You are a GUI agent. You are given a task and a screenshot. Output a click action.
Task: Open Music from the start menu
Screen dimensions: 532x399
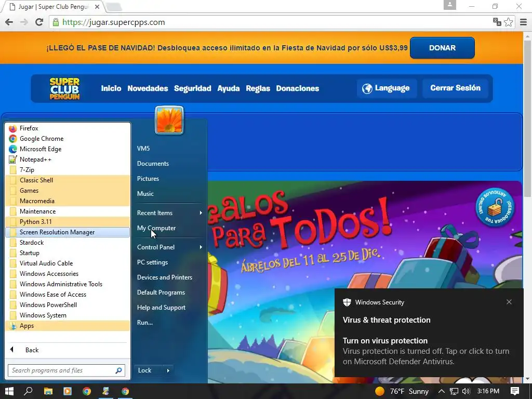click(x=145, y=194)
